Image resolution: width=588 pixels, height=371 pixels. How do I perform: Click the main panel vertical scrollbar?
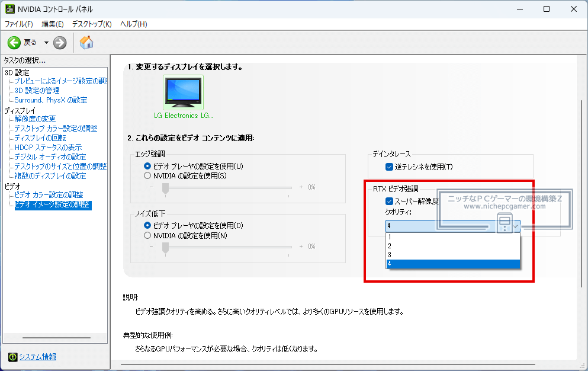coord(581,193)
